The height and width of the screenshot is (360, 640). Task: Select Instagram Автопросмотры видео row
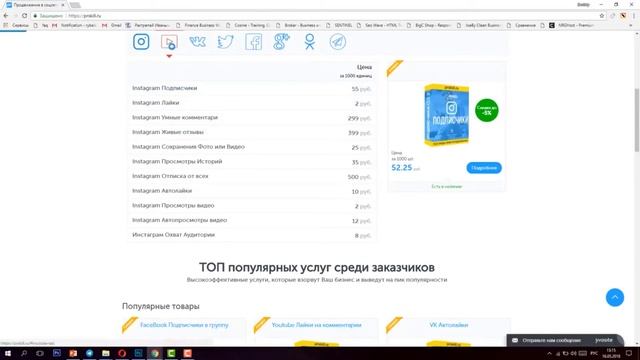pos(251,221)
